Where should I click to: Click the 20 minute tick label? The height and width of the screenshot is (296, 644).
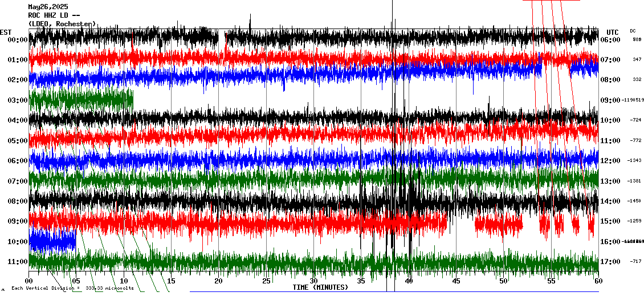pyautogui.click(x=218, y=281)
